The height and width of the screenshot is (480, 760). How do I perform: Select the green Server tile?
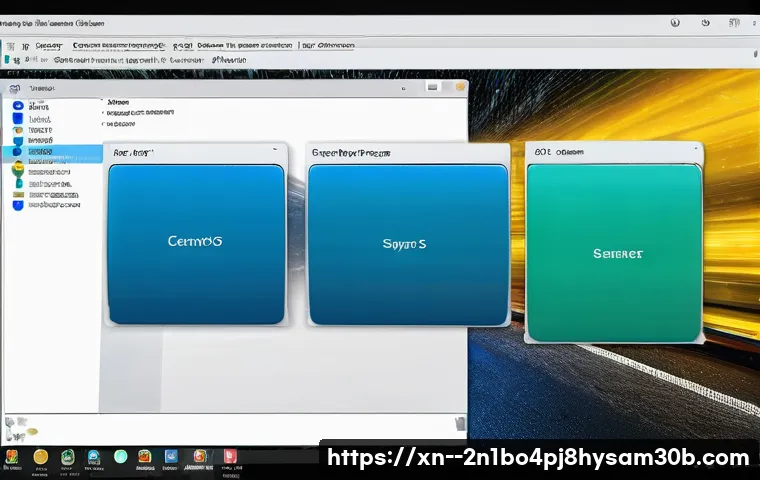(614, 253)
